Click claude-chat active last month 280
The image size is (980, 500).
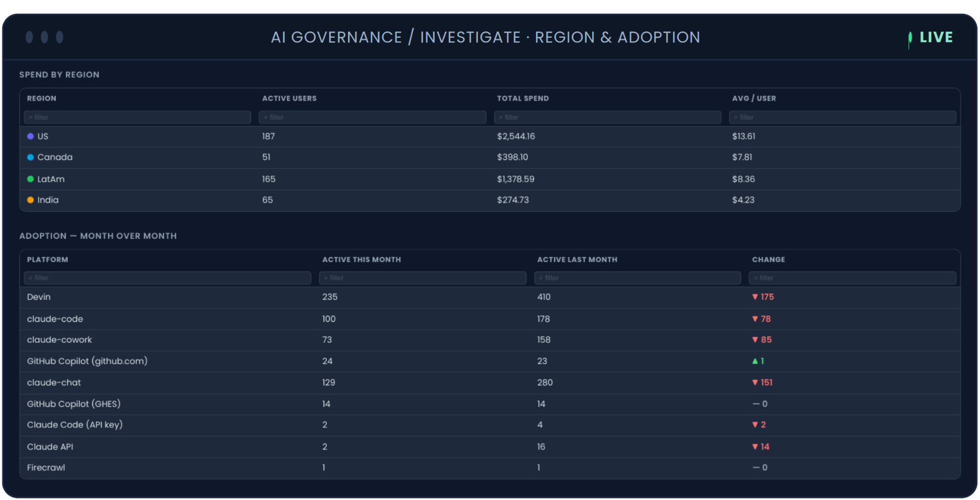pos(545,383)
